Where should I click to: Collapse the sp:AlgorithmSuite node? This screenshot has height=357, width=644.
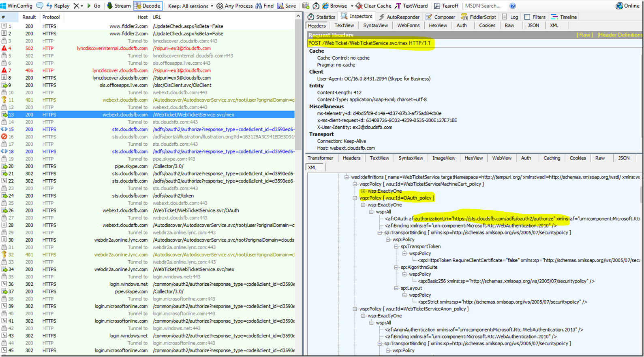396,268
